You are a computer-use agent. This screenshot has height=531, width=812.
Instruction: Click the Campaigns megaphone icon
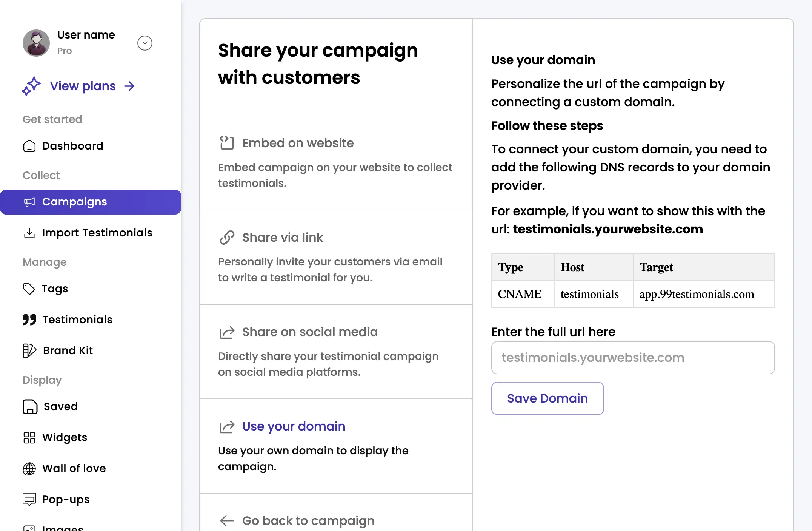coord(29,202)
